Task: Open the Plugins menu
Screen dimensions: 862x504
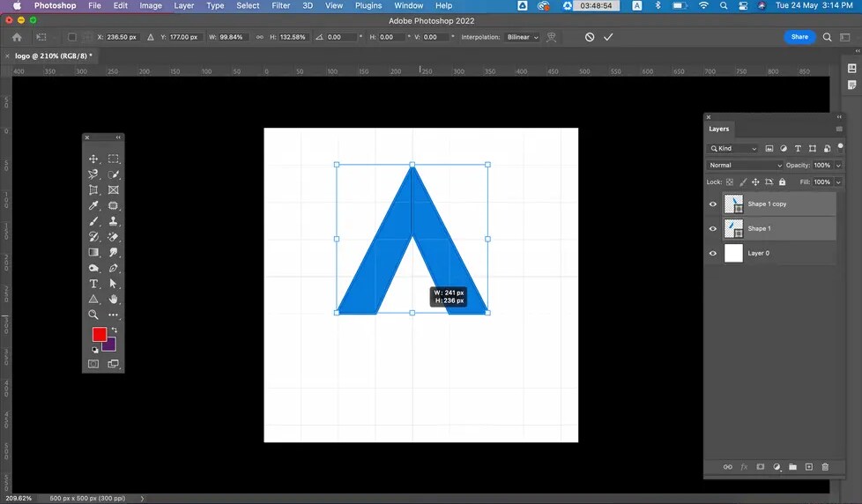Action: point(368,5)
